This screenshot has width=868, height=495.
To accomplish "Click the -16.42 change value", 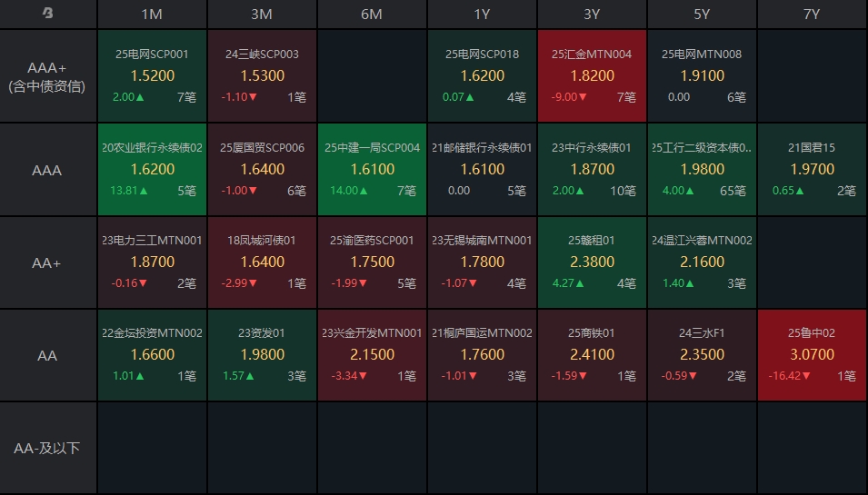I will [784, 376].
